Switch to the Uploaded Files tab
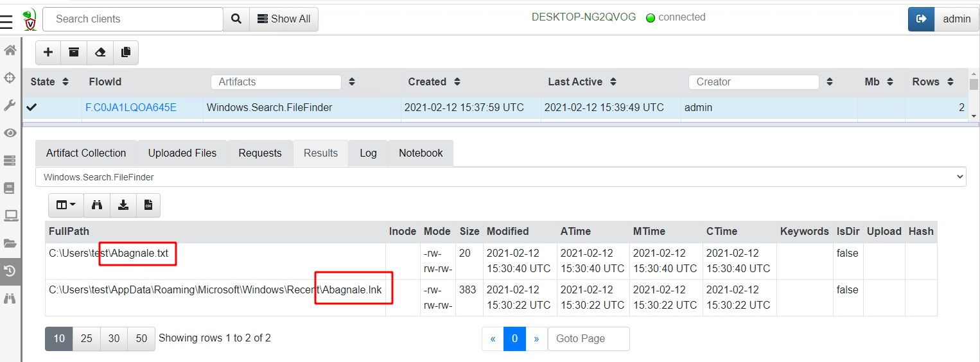Screen dimensions: 980x362 (182, 153)
